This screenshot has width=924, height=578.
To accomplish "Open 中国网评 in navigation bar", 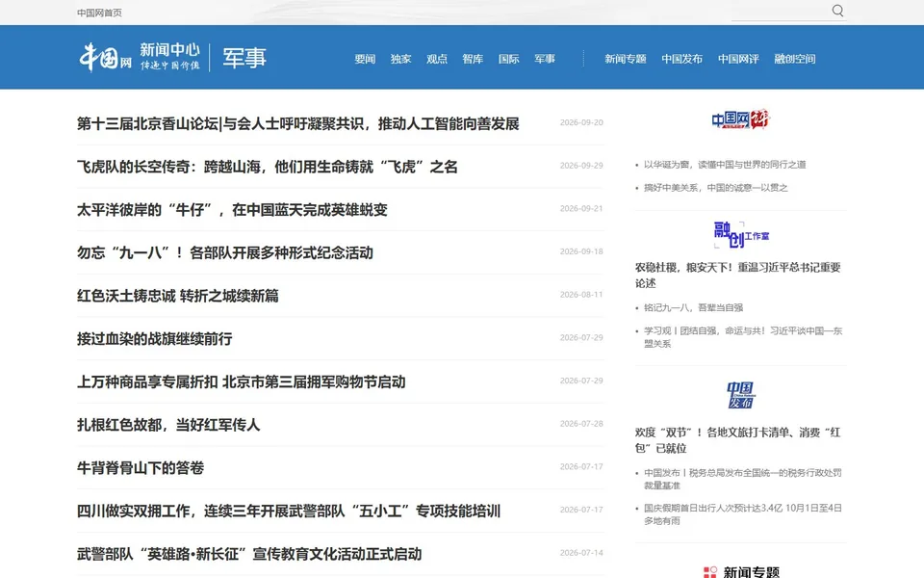I will pyautogui.click(x=738, y=59).
